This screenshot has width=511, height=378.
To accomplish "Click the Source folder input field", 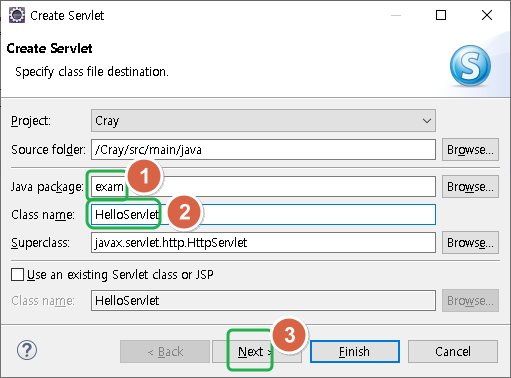I will coord(263,150).
